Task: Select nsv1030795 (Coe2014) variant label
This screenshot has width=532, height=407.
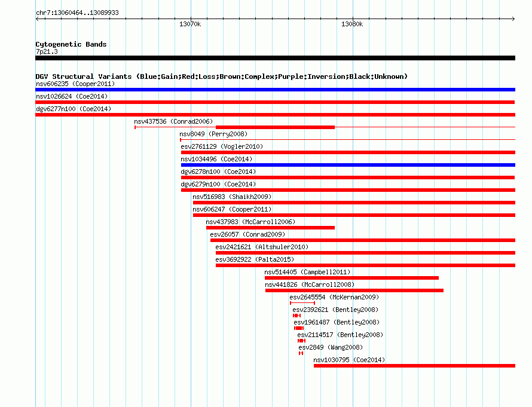Action: point(349,360)
